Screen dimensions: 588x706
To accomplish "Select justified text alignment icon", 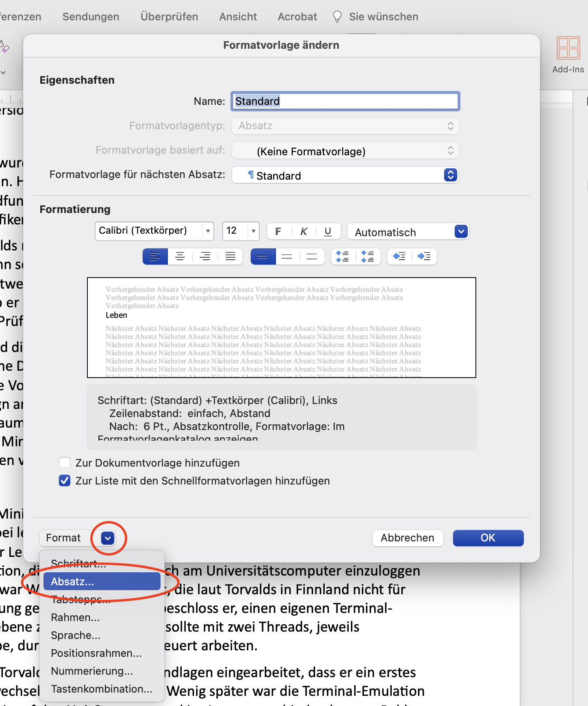I will tap(230, 256).
